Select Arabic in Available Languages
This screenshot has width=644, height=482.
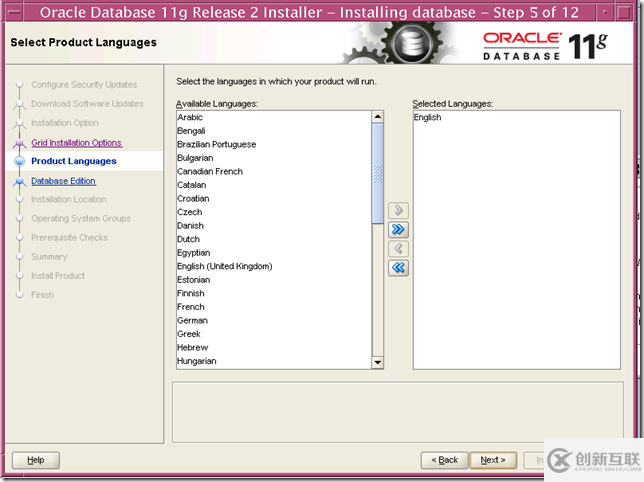[x=274, y=117]
